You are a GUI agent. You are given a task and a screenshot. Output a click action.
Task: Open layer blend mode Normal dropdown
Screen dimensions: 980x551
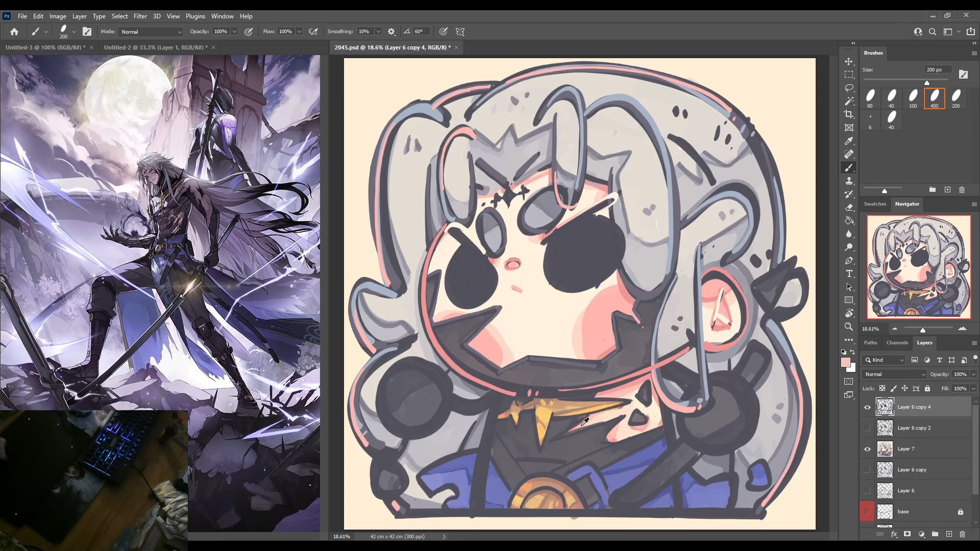click(894, 374)
